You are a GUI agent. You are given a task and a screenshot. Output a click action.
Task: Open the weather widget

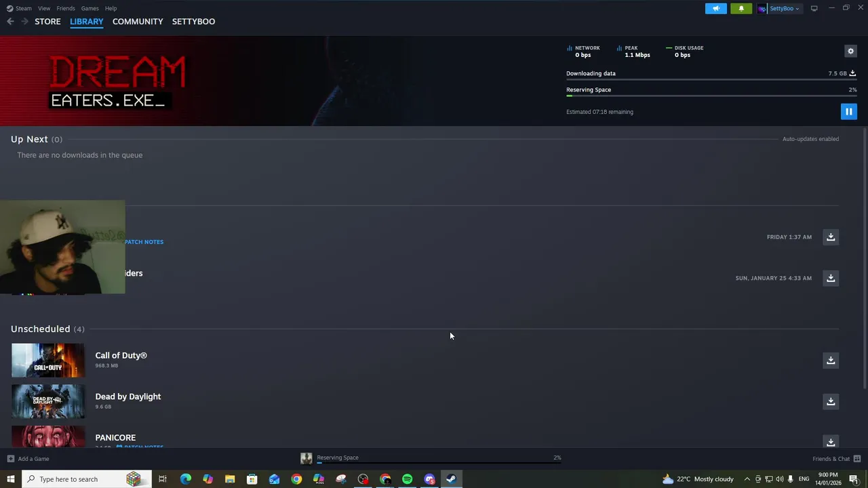pos(698,479)
